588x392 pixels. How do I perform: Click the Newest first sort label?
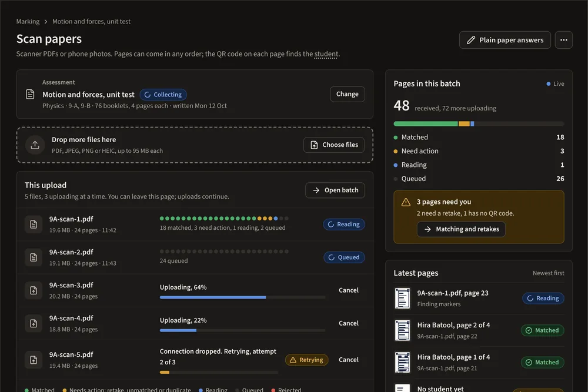(548, 273)
